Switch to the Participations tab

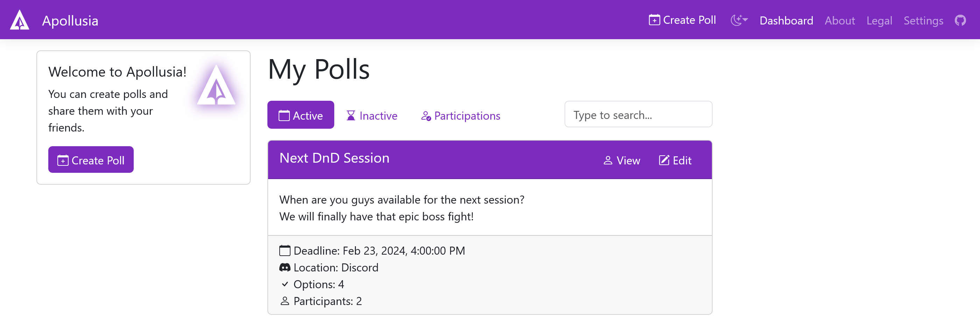point(460,115)
